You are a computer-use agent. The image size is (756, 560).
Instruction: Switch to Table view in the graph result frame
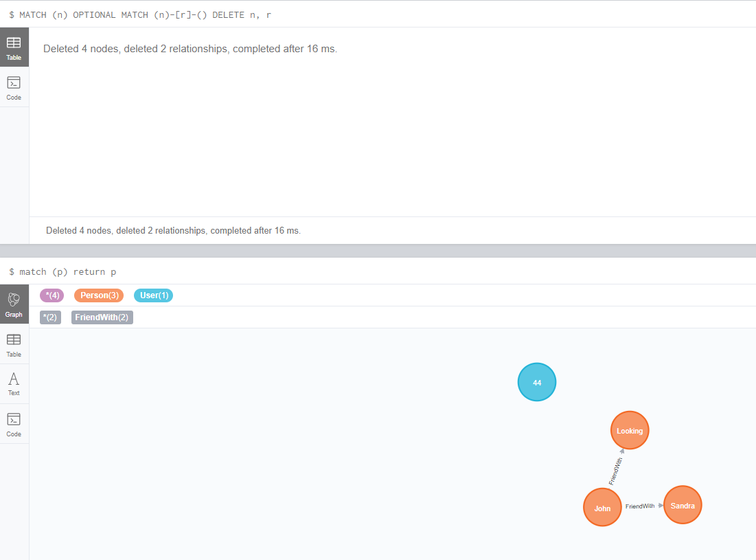click(14, 344)
